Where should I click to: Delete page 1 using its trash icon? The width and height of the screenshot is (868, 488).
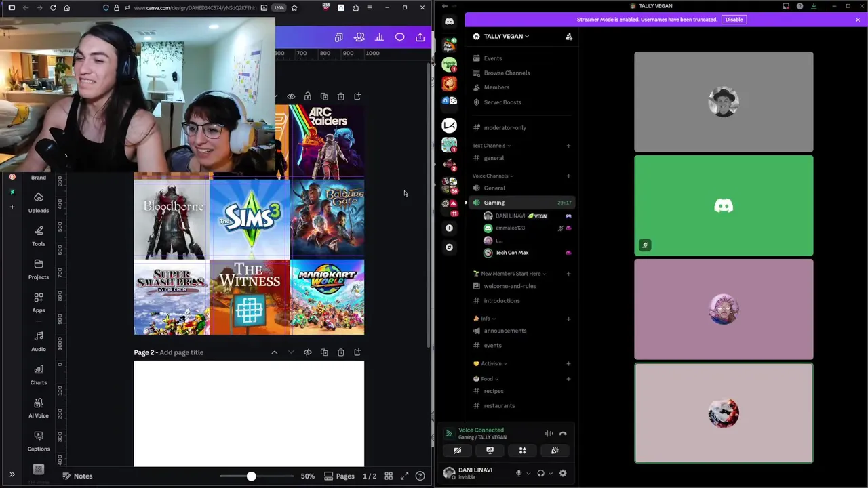(341, 96)
